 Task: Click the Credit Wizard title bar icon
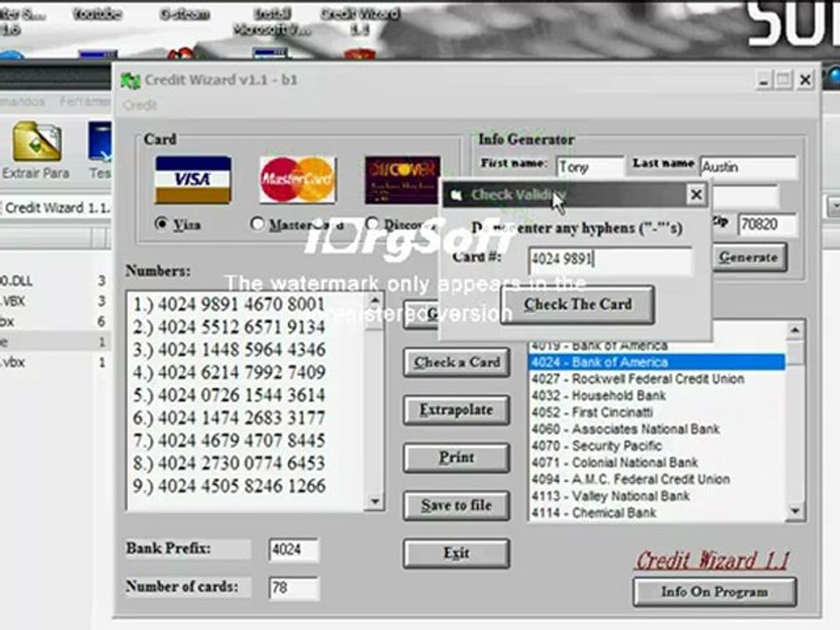coord(130,80)
